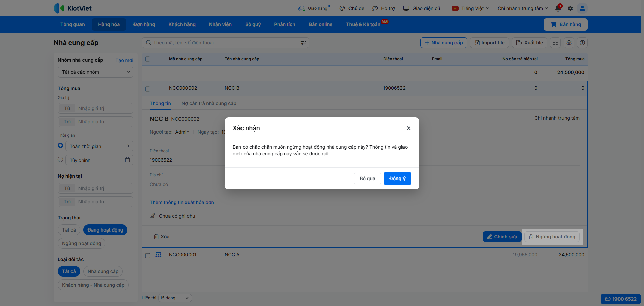Select Tất cả under Loại đối tác
This screenshot has width=644, height=306.
(x=69, y=271)
